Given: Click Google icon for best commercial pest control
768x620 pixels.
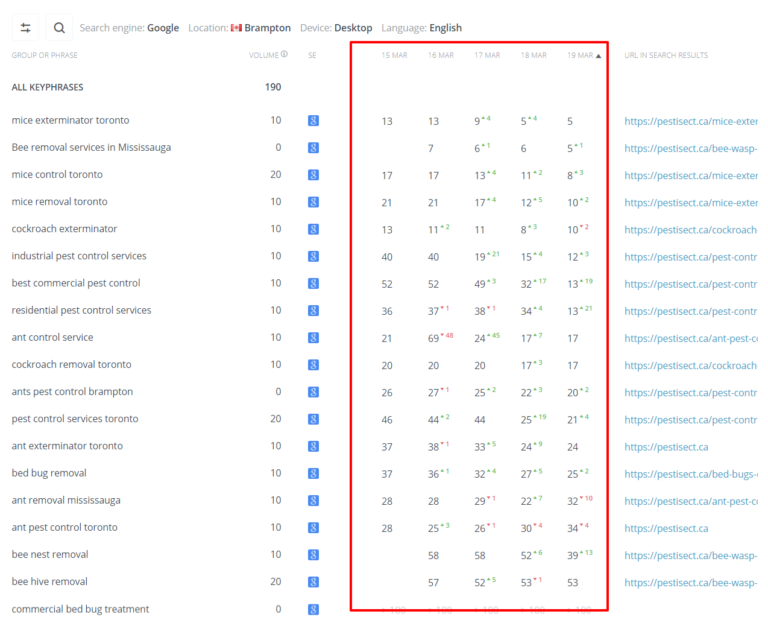Looking at the screenshot, I should coord(313,283).
